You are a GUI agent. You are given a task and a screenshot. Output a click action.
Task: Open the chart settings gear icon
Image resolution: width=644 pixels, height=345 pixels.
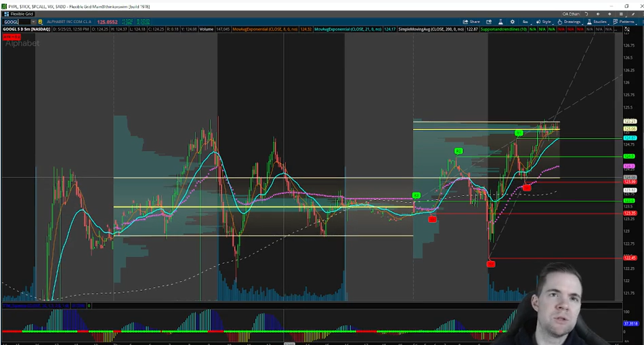pos(512,22)
